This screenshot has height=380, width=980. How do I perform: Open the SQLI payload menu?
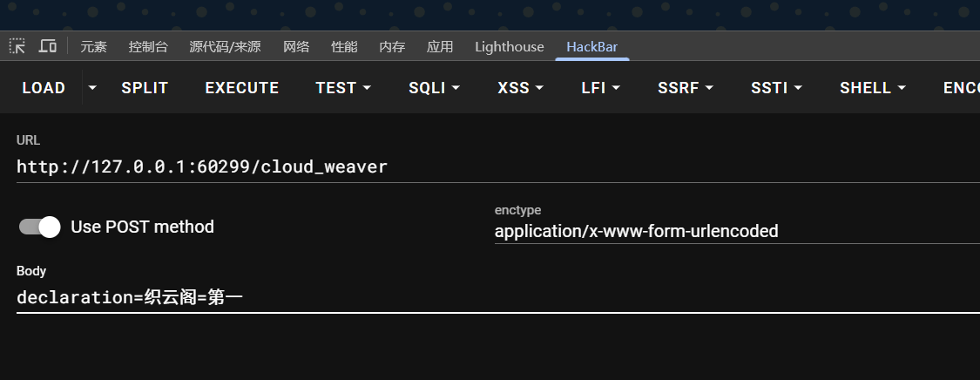pyautogui.click(x=434, y=88)
